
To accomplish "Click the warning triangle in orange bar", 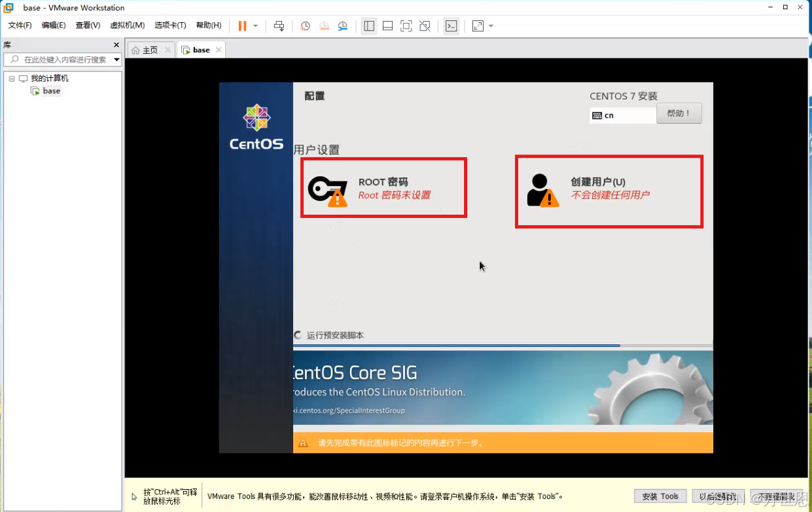I will coord(303,443).
